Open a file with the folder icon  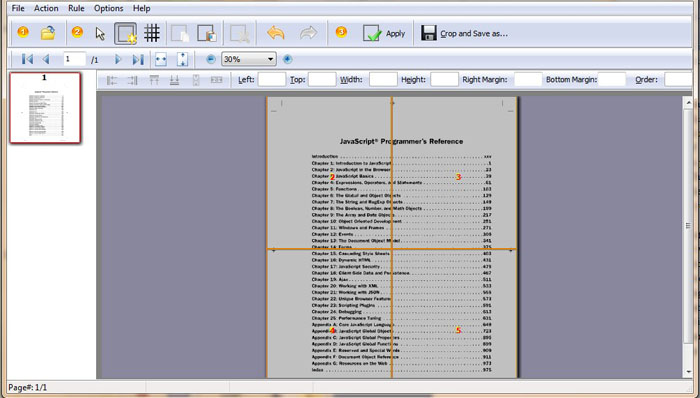(48, 33)
